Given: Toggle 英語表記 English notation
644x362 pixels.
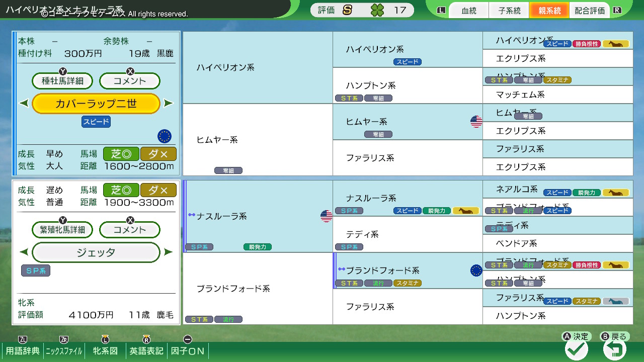Looking at the screenshot, I should tap(146, 351).
